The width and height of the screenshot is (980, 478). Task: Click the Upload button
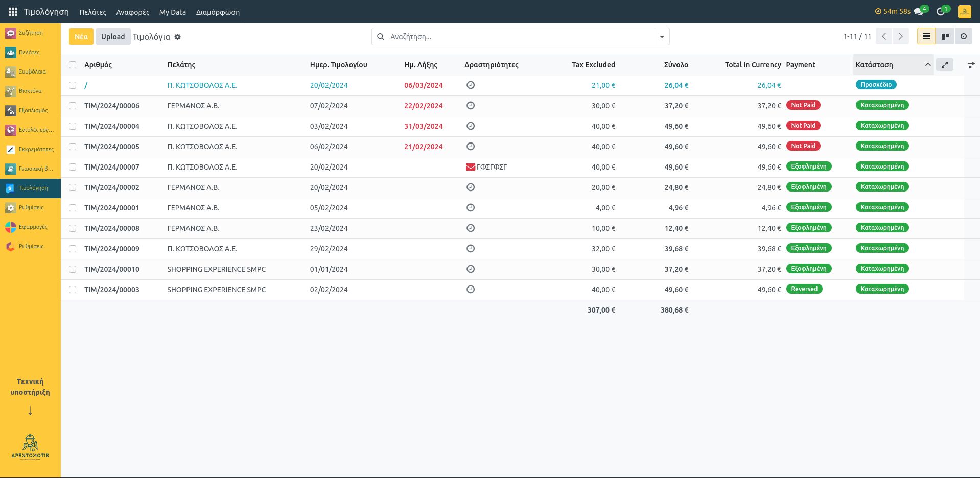tap(113, 36)
